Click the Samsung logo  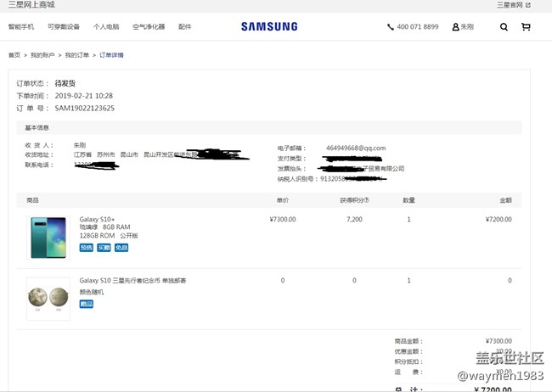[269, 26]
